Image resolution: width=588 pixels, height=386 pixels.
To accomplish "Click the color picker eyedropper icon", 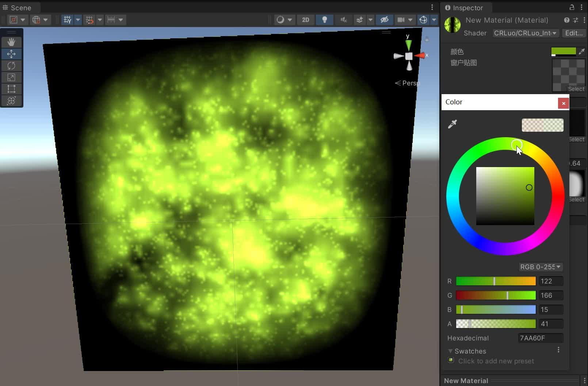I will (453, 124).
